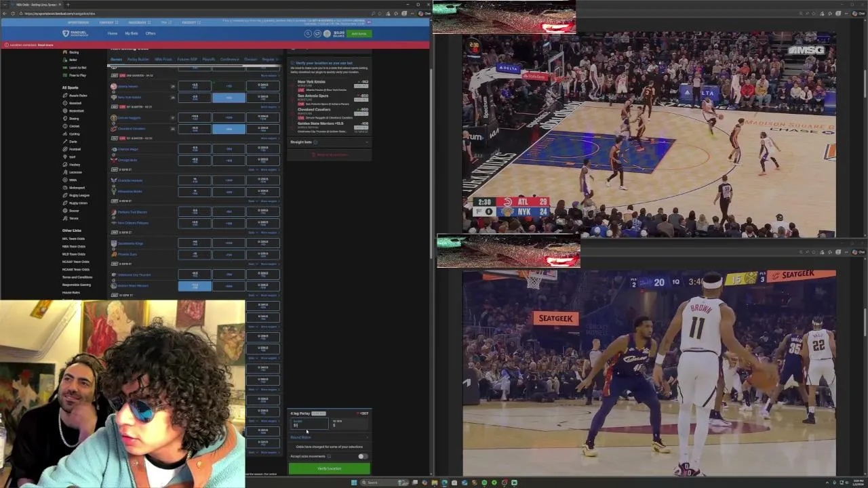This screenshot has height=488, width=868.
Task: Select MMA in All Sports list
Action: click(73, 180)
